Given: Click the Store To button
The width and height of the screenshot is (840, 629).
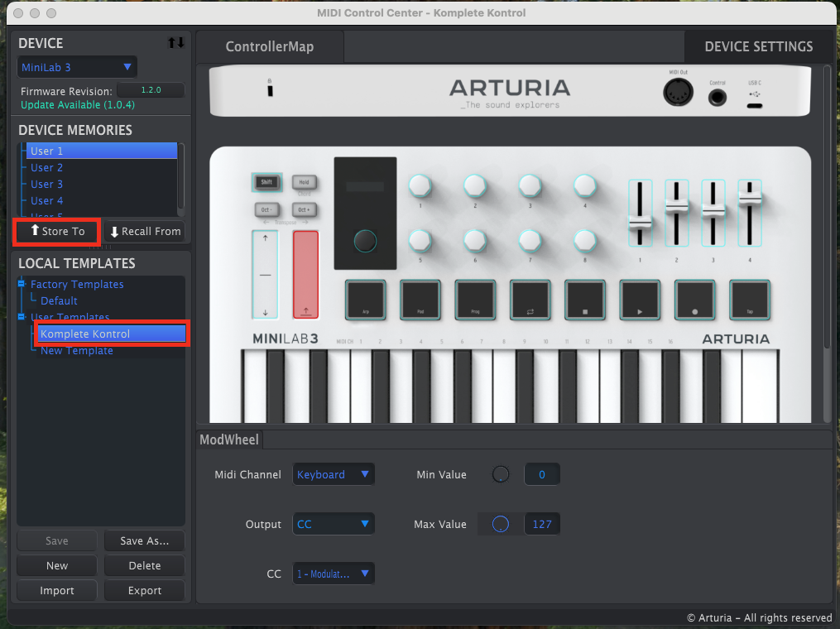Looking at the screenshot, I should pos(57,232).
